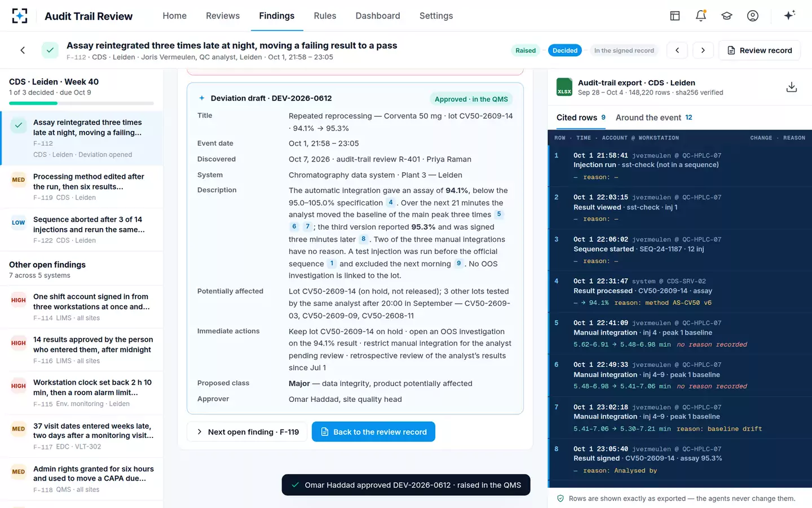
Task: Switch to Findings tab
Action: (277, 16)
